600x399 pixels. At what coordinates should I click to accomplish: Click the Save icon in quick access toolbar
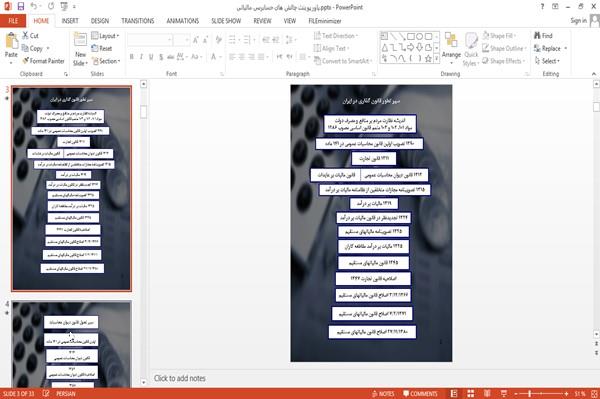pos(21,7)
